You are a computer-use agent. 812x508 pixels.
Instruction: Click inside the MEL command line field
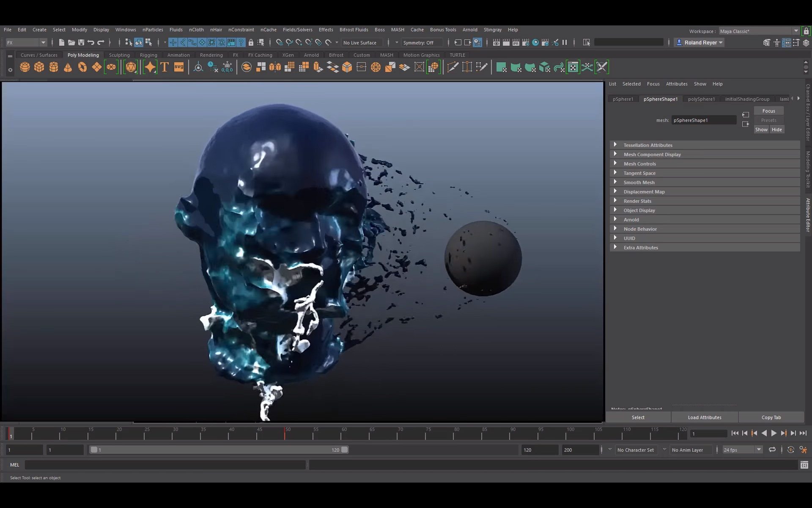(x=165, y=464)
